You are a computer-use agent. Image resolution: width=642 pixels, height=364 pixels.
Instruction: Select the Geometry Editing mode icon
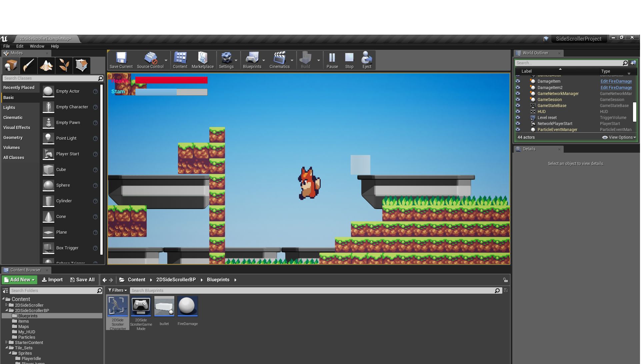pos(82,65)
